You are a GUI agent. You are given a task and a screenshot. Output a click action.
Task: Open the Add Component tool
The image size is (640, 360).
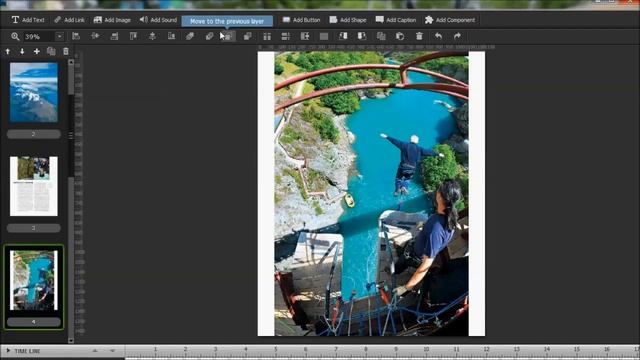[450, 20]
